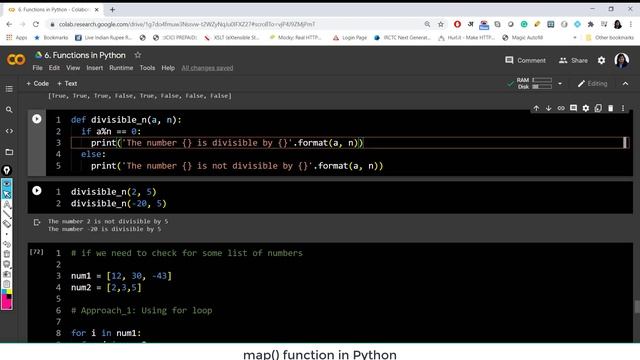Viewport: 640px width, 360px height.
Task: Open the Insert menu
Action: (x=95, y=68)
